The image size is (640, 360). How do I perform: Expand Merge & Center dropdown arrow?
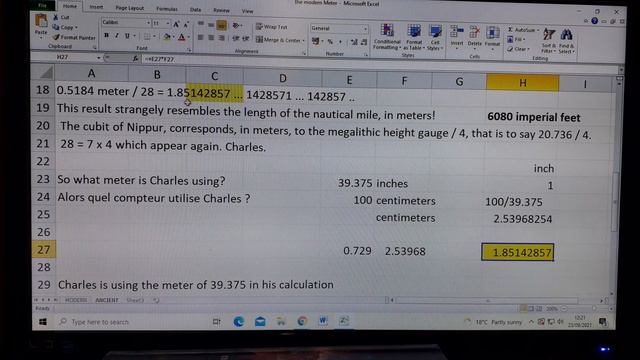pyautogui.click(x=304, y=40)
